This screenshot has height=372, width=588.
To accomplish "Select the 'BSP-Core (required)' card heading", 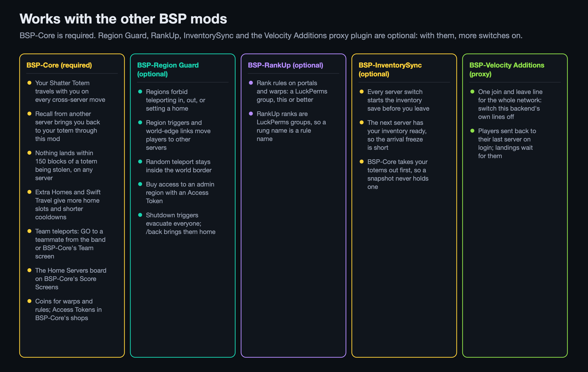I will pos(59,65).
